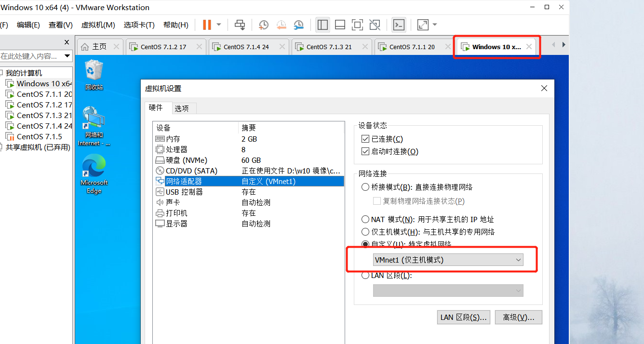644x344 pixels.
Task: Open the 编辑(E) menu
Action: click(x=28, y=25)
